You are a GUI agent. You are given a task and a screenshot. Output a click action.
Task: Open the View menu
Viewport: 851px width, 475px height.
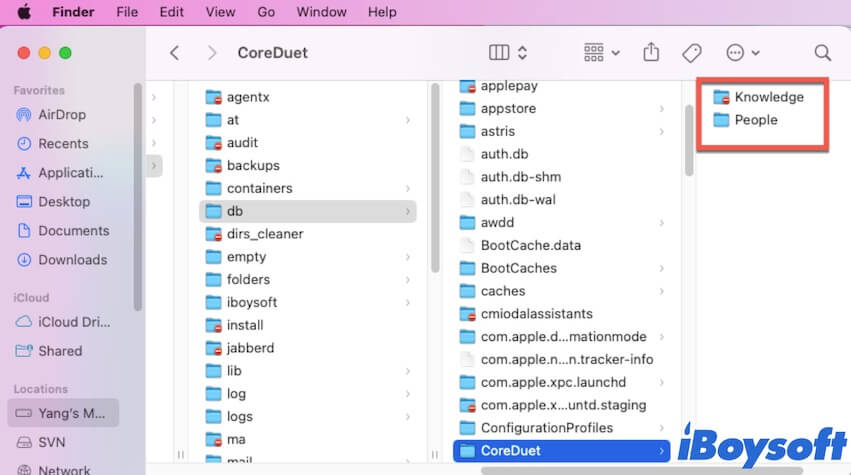coord(220,12)
